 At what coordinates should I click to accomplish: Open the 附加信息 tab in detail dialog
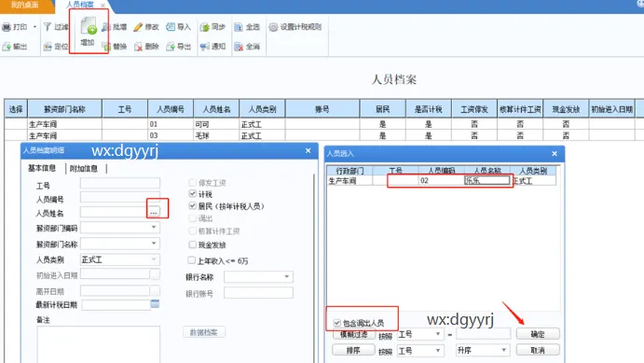(x=84, y=169)
